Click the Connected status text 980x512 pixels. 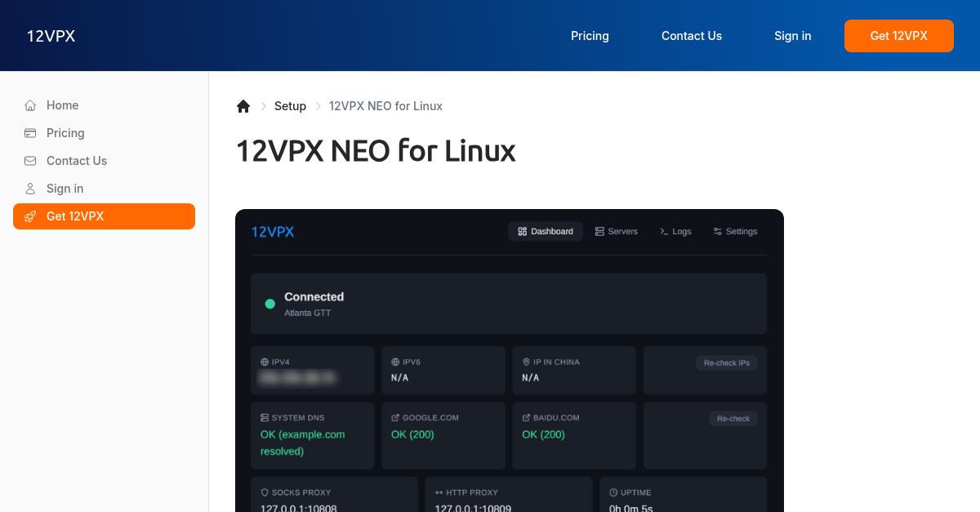pyautogui.click(x=314, y=296)
